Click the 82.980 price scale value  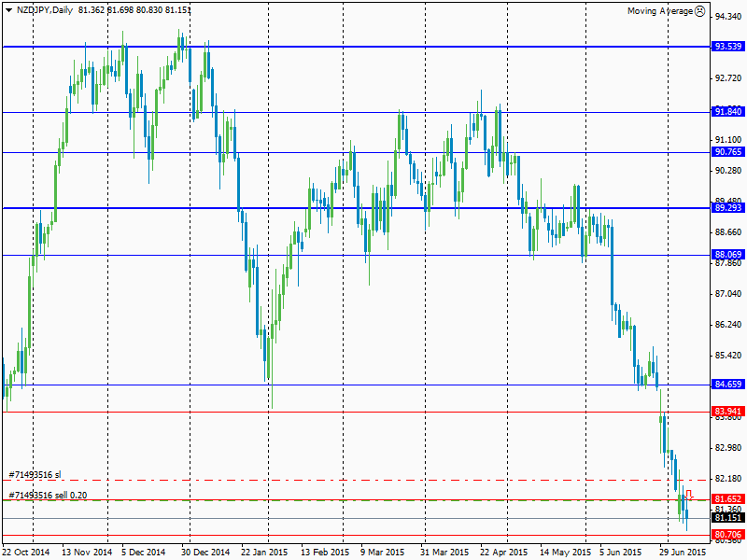point(728,448)
